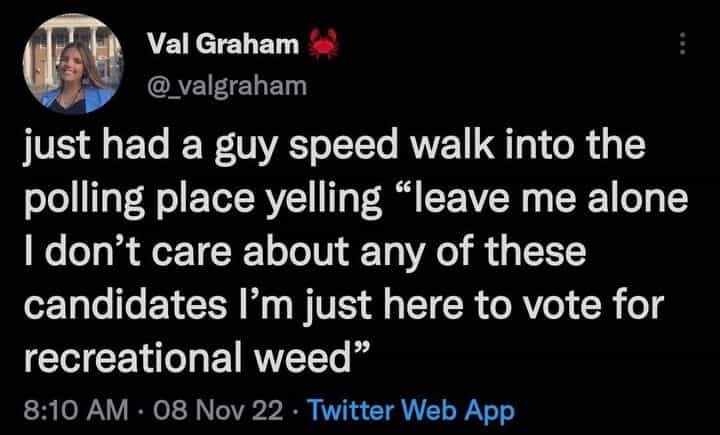The height and width of the screenshot is (435, 720).
Task: Open the @_valgraham handle
Action: (x=222, y=87)
